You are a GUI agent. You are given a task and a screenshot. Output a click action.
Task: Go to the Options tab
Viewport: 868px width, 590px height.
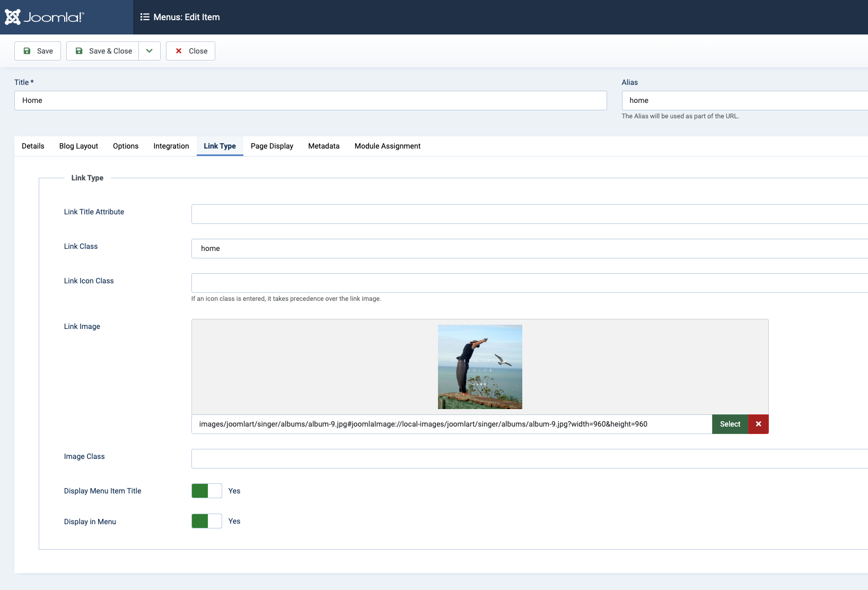pos(126,146)
